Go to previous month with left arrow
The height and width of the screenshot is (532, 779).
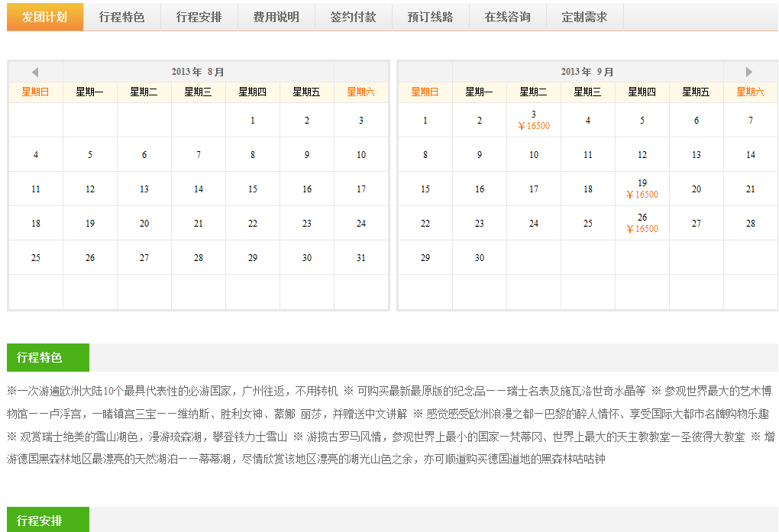coord(35,72)
